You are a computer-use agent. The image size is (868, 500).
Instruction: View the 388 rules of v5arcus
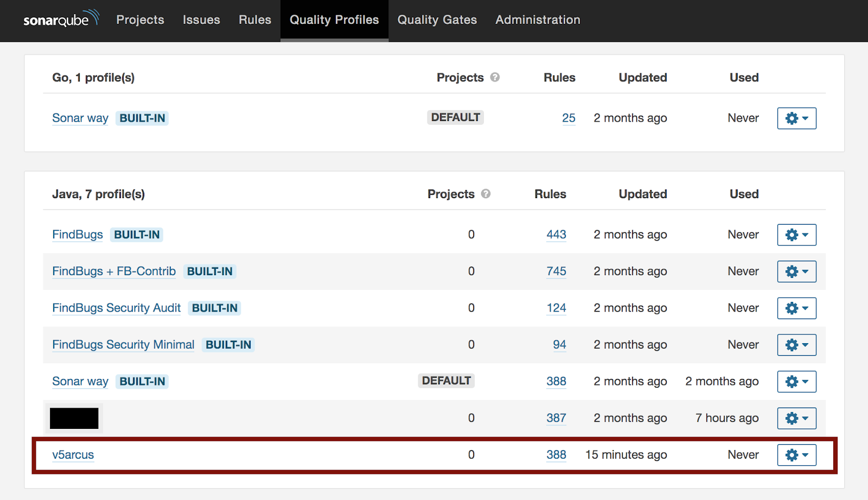[556, 454]
